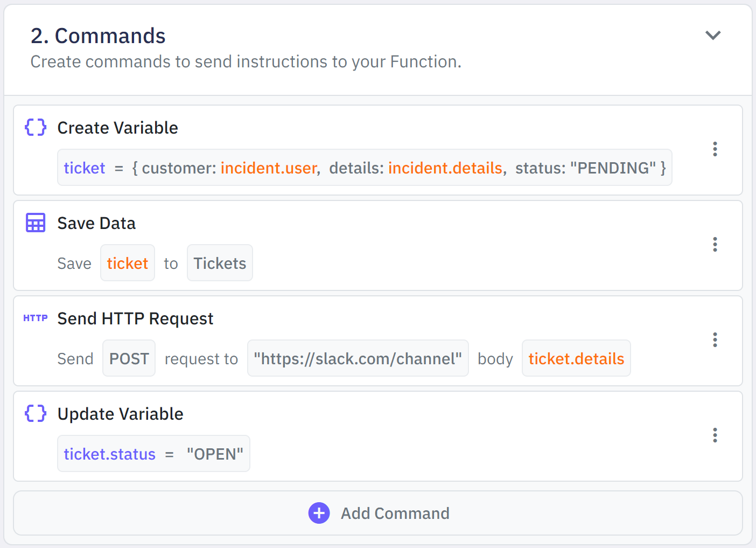Image resolution: width=756 pixels, height=548 pixels.
Task: Click the plus icon on Add Command
Action: pos(319,513)
